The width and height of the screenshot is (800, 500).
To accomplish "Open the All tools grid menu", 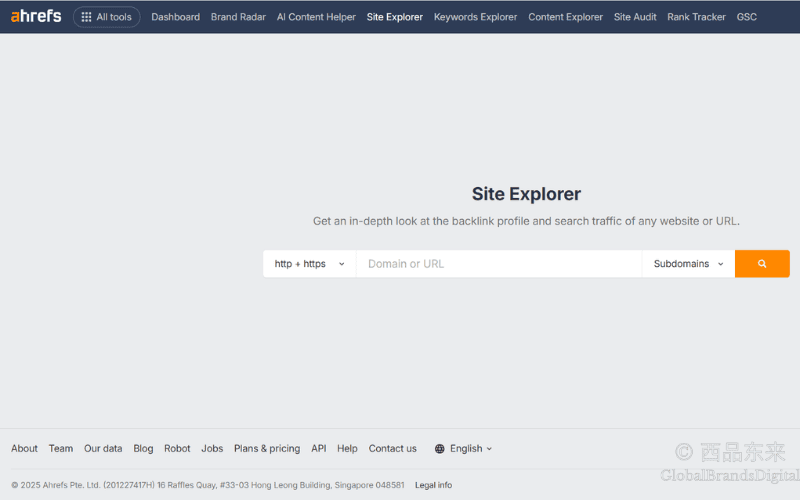I will click(107, 17).
